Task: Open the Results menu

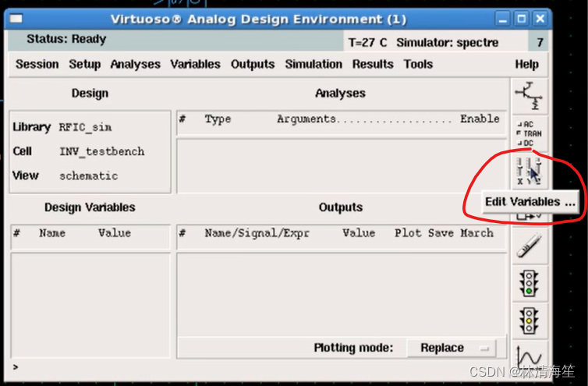Action: 373,64
